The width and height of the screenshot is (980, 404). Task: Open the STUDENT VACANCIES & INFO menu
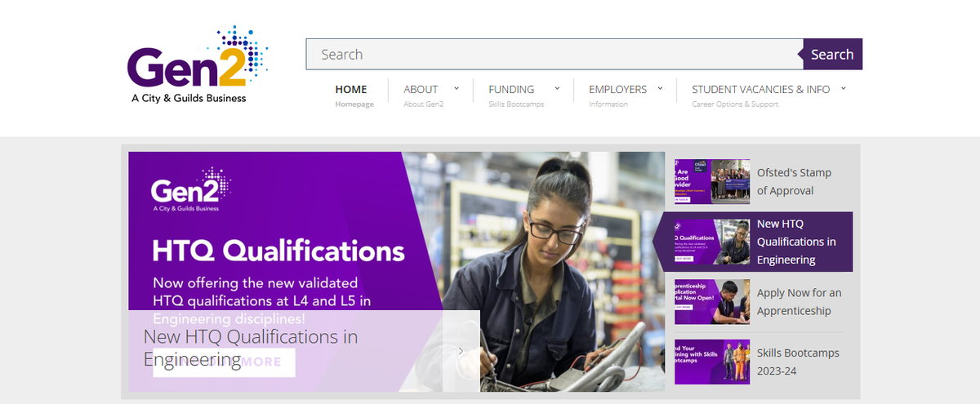coord(760,89)
